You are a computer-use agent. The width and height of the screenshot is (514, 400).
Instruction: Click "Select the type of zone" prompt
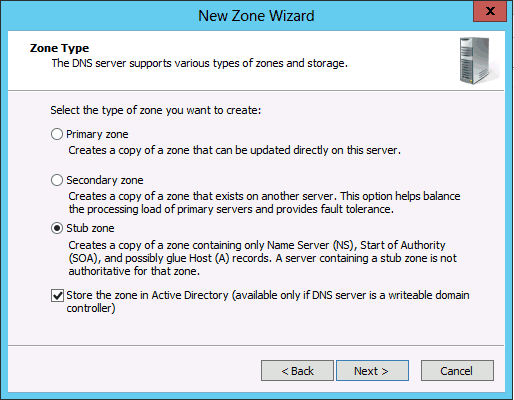156,110
